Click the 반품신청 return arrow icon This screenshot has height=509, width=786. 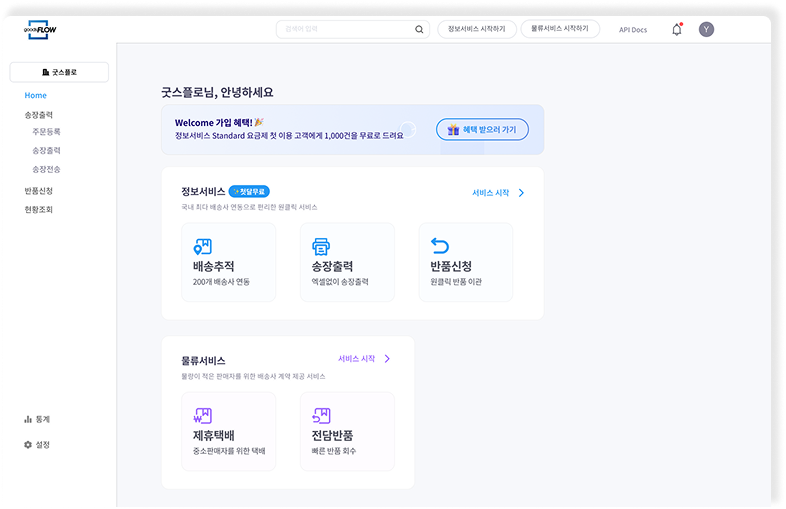(x=440, y=246)
